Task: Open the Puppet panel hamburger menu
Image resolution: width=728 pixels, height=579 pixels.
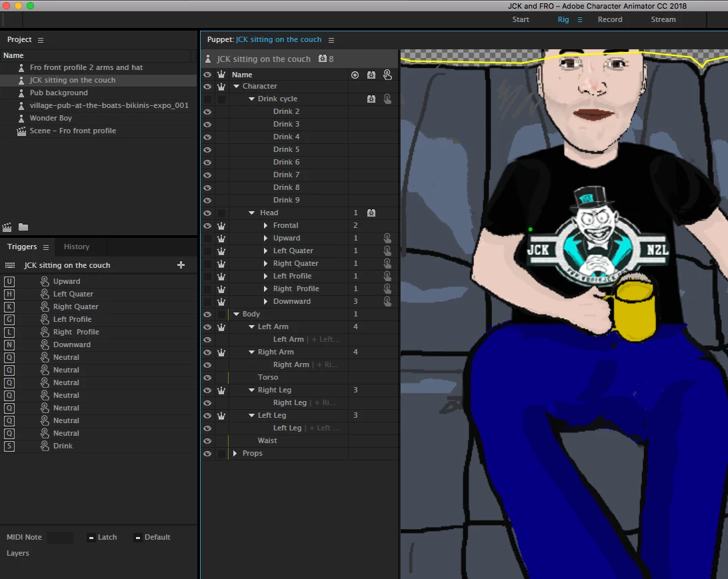Action: coord(331,40)
